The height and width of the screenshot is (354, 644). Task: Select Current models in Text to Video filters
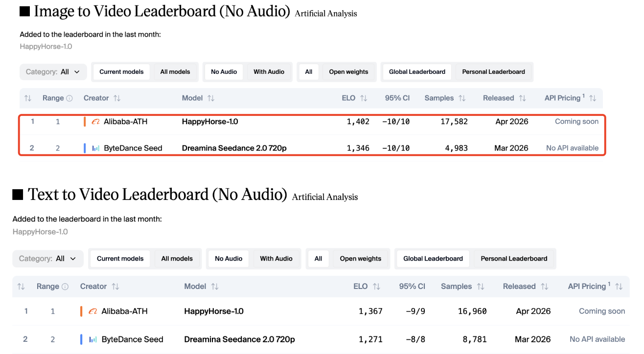pos(120,259)
